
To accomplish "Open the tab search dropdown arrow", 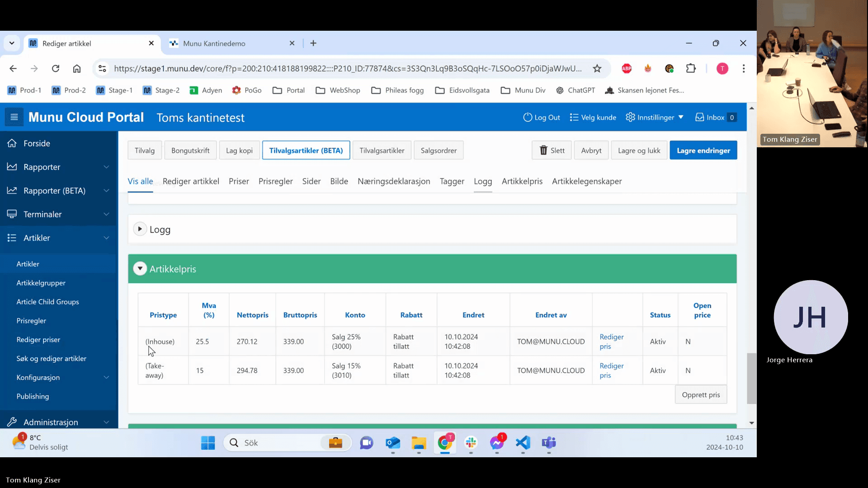I will (12, 43).
